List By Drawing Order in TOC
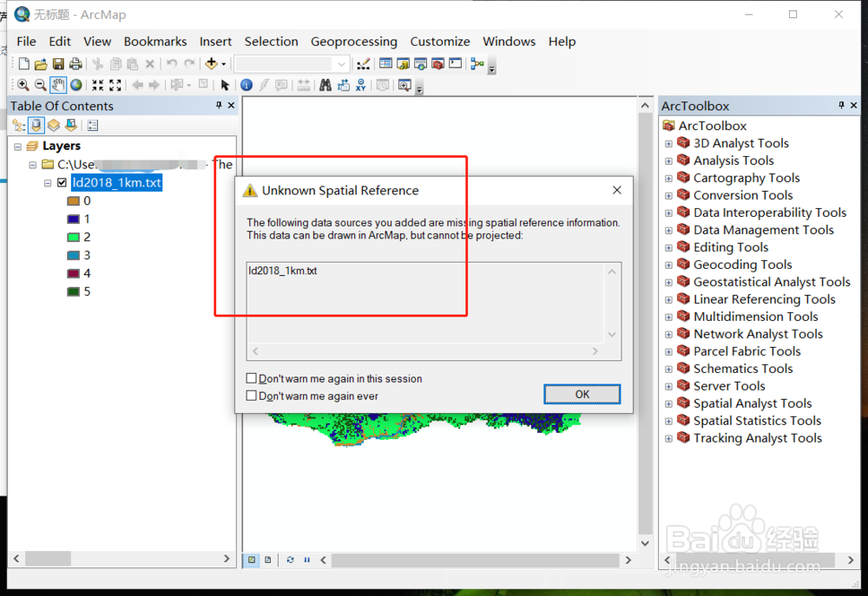 pos(19,126)
